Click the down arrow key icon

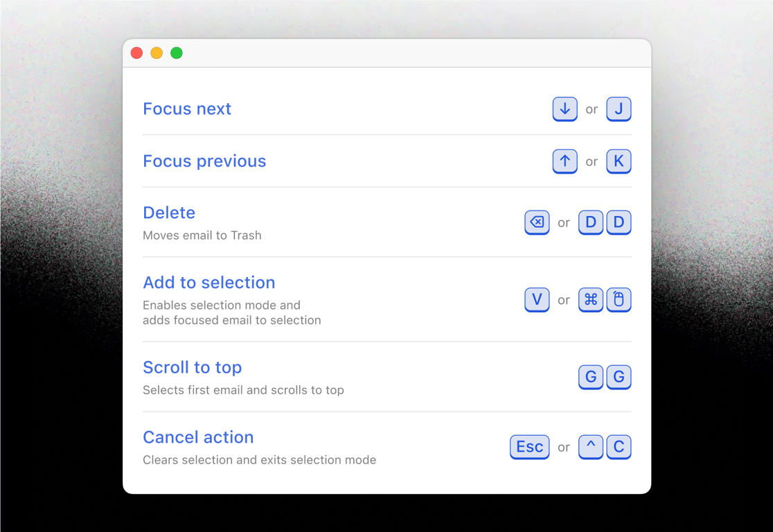tap(565, 109)
